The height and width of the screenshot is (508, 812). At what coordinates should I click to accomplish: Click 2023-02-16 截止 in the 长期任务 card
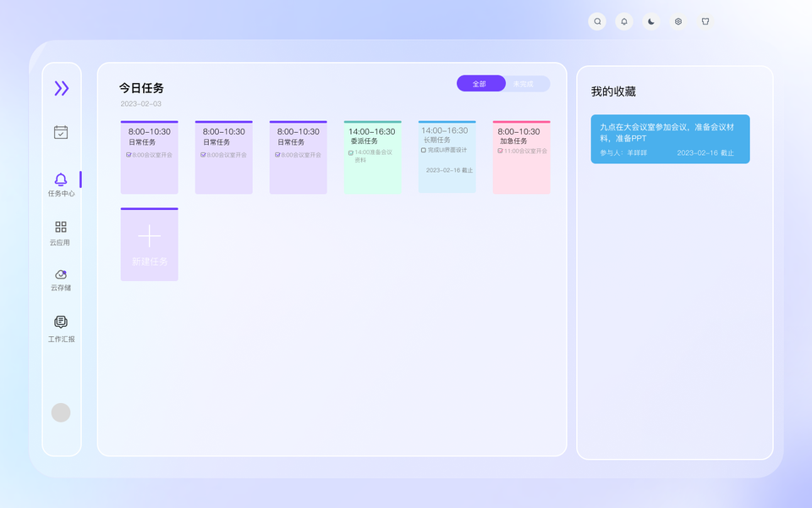pyautogui.click(x=449, y=170)
